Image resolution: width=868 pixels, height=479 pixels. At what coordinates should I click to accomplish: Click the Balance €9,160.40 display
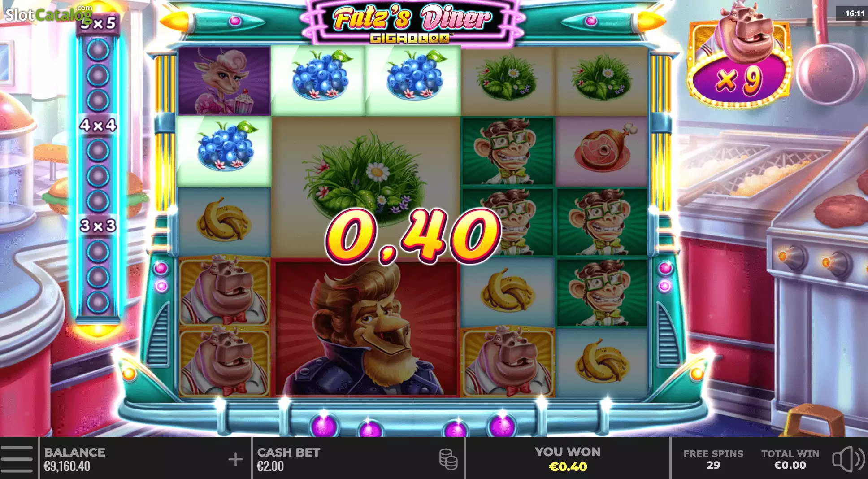(75, 459)
